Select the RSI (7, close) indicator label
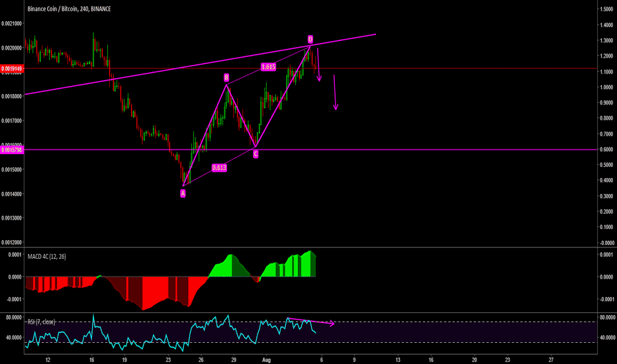Viewport: 617px width, 364px height. coord(41,322)
